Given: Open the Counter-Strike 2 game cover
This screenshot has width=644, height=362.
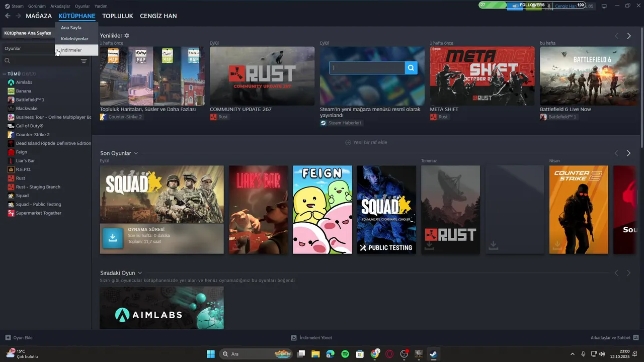Looking at the screenshot, I should [x=579, y=210].
